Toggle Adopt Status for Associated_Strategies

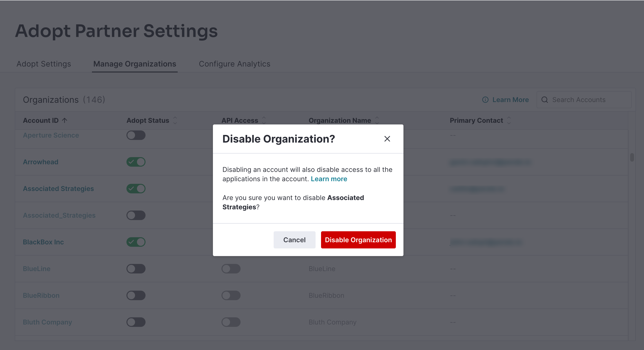136,215
